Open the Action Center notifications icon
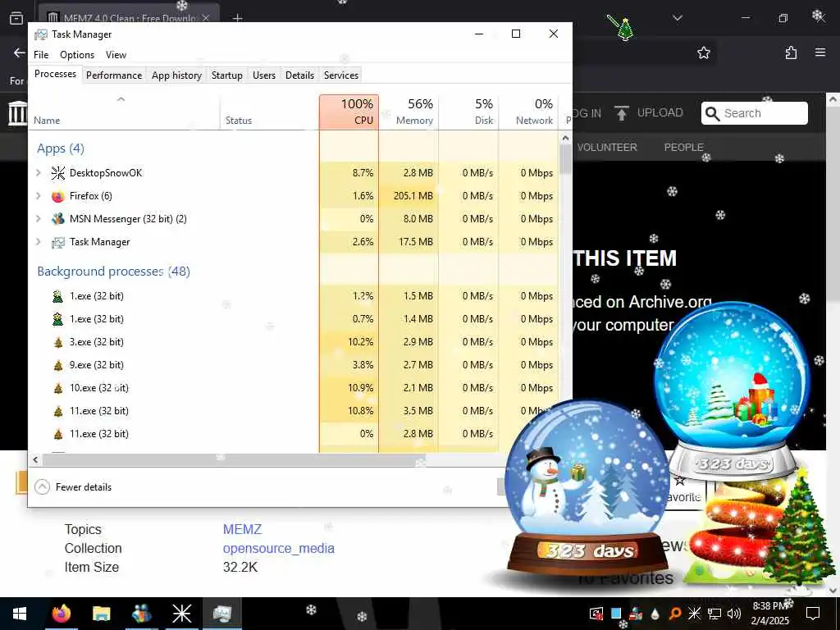 click(813, 614)
